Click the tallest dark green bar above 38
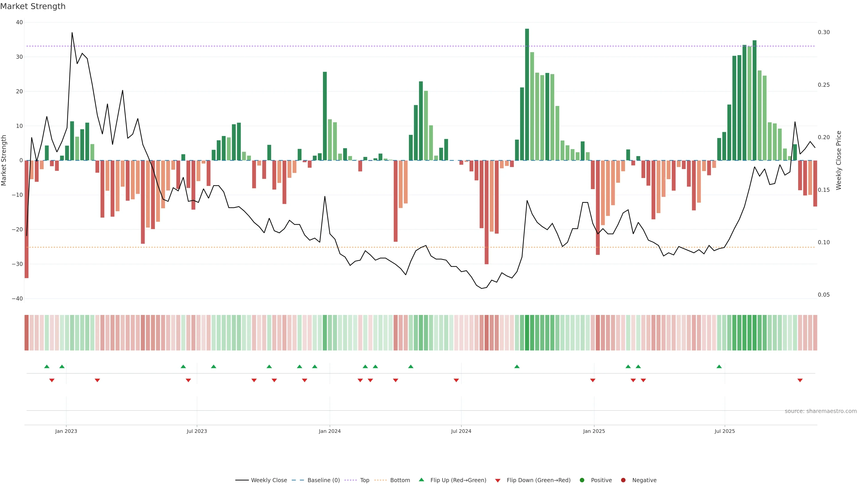The height and width of the screenshot is (488, 868). point(527,94)
